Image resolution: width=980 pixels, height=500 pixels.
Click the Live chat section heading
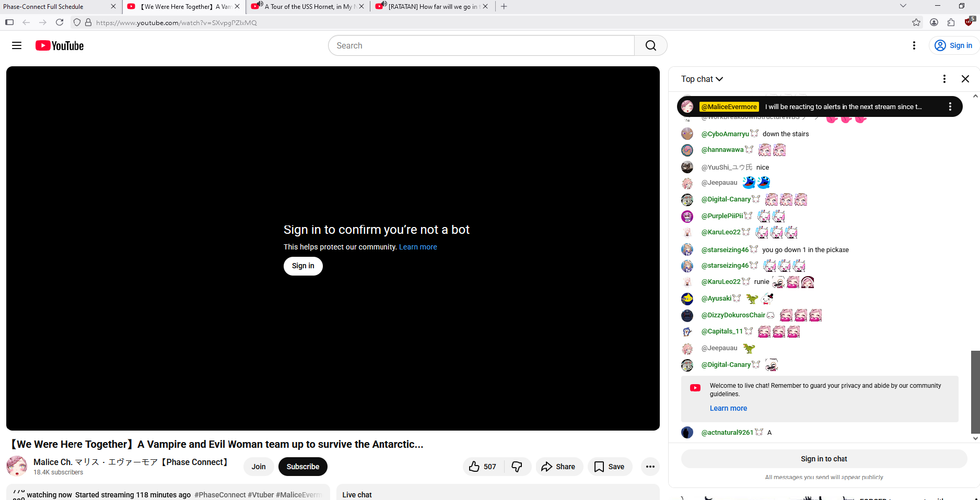[357, 495]
